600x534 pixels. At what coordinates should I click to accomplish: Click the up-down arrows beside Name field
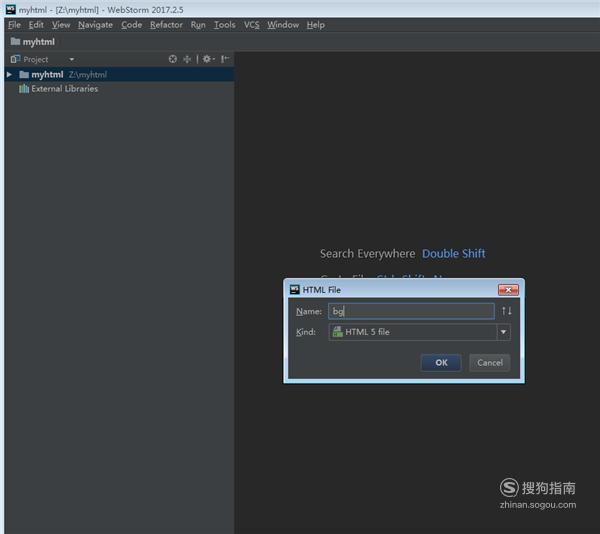pyautogui.click(x=507, y=311)
